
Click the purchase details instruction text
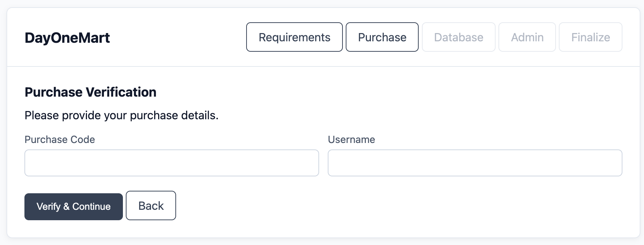[x=121, y=115]
